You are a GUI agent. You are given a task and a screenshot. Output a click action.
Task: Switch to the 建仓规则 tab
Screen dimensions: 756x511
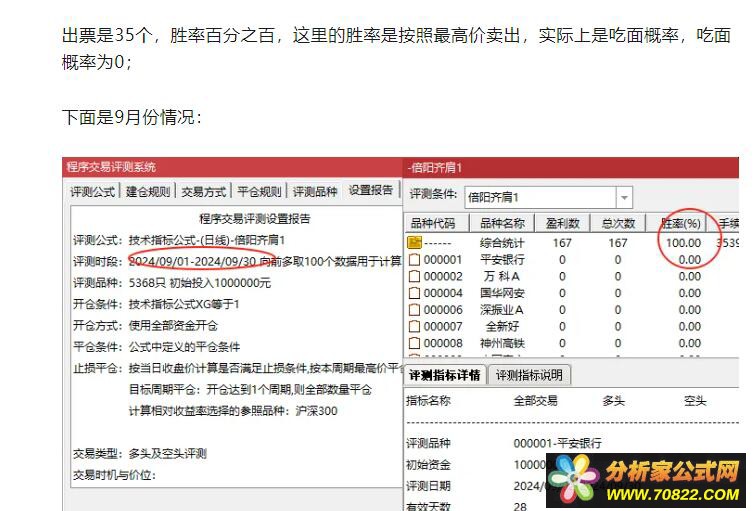click(148, 191)
